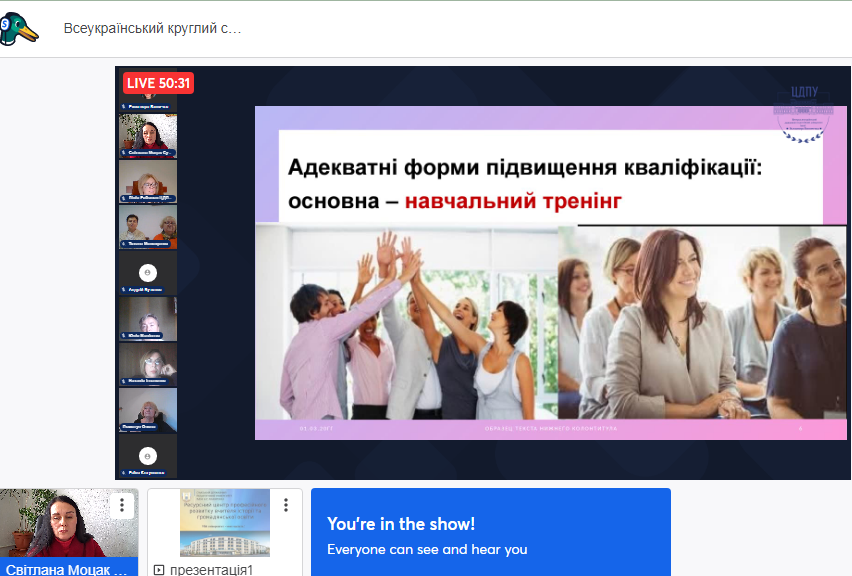The image size is (852, 576).
Task: Click Андрій's blank avatar icon tile
Action: (148, 271)
